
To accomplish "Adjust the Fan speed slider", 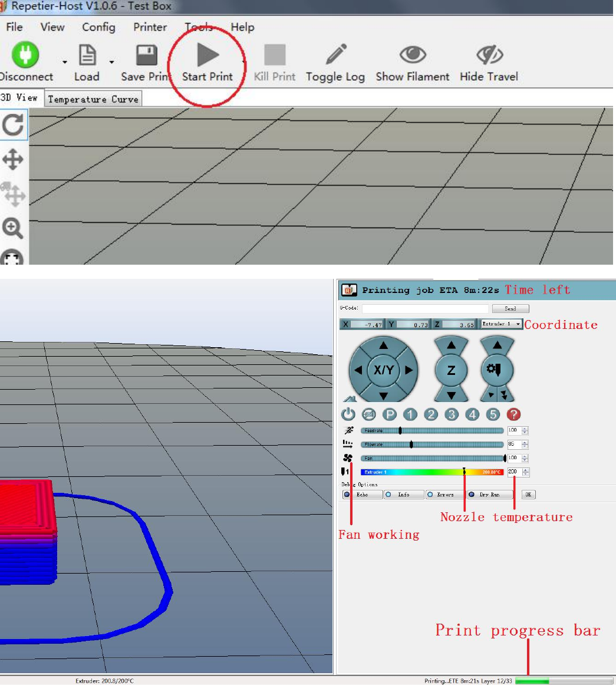I will (432, 458).
